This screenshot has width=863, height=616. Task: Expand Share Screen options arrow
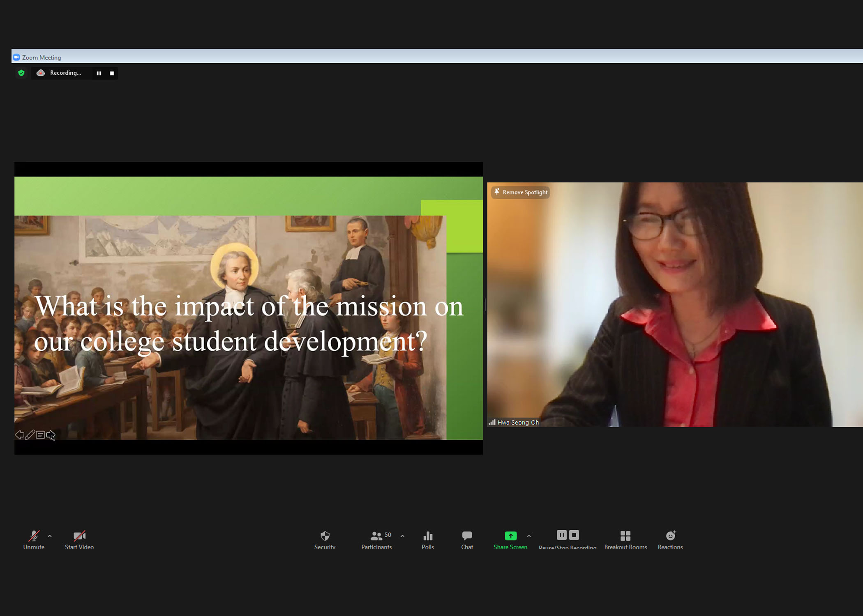(529, 536)
